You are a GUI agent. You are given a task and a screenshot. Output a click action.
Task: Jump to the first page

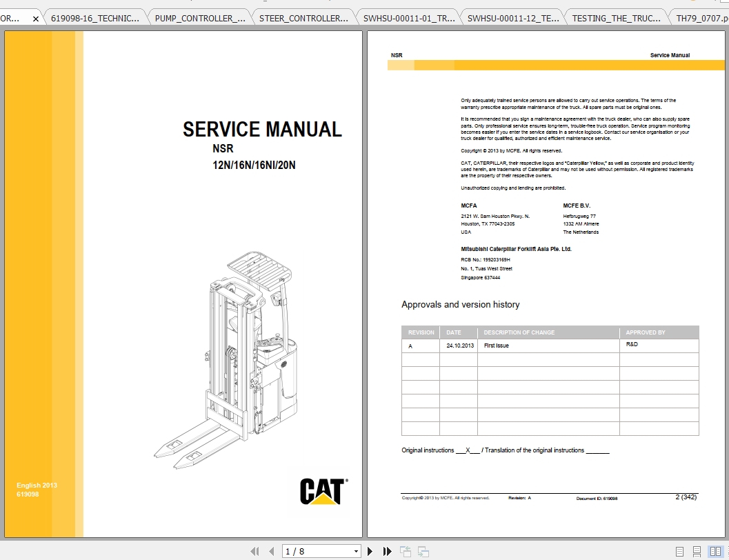tap(255, 551)
